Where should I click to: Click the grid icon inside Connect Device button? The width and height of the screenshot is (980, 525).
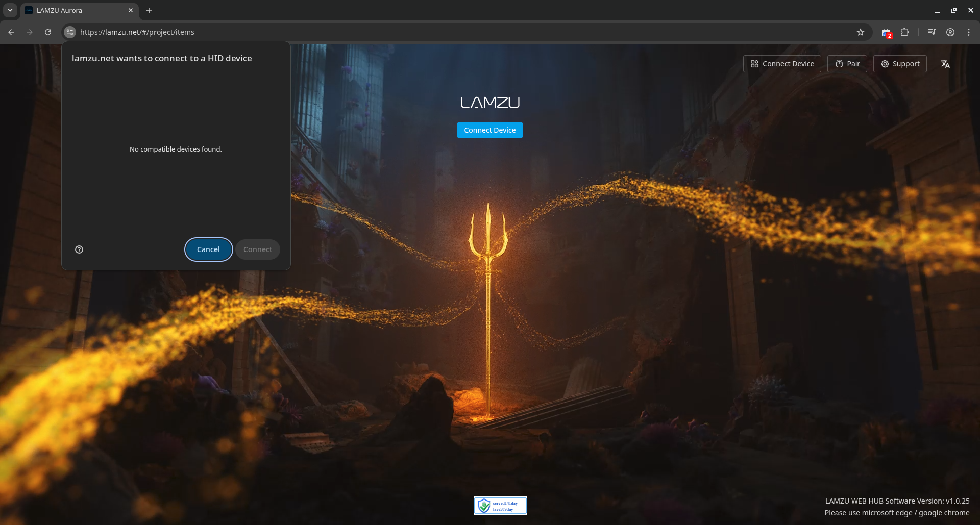755,63
